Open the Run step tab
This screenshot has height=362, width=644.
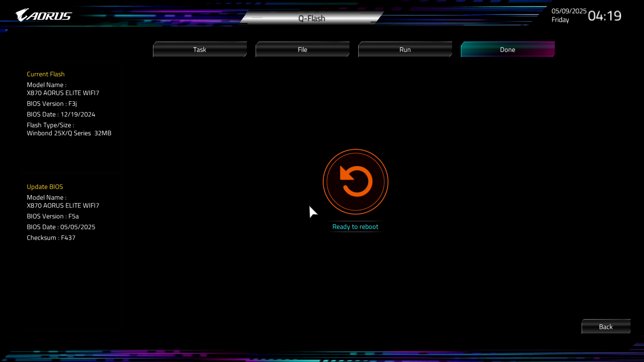tap(405, 50)
